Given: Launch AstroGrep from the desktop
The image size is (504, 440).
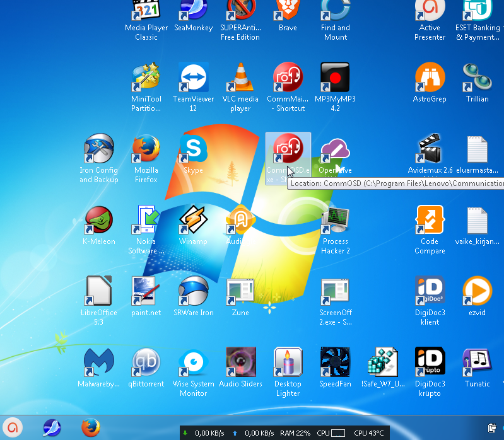Looking at the screenshot, I should [430, 77].
